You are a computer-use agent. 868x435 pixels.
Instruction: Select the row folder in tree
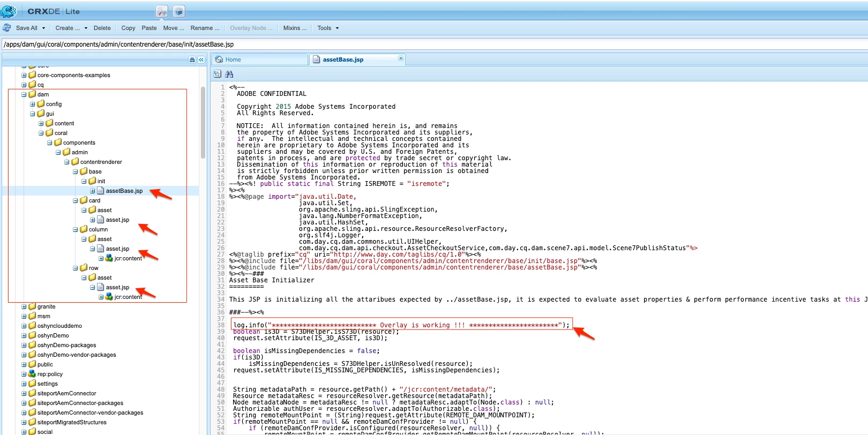click(94, 268)
